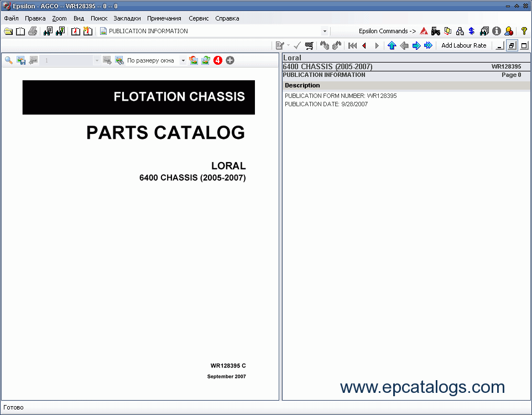
Task: Open the folder icon in the main toolbar
Action: coord(8,31)
